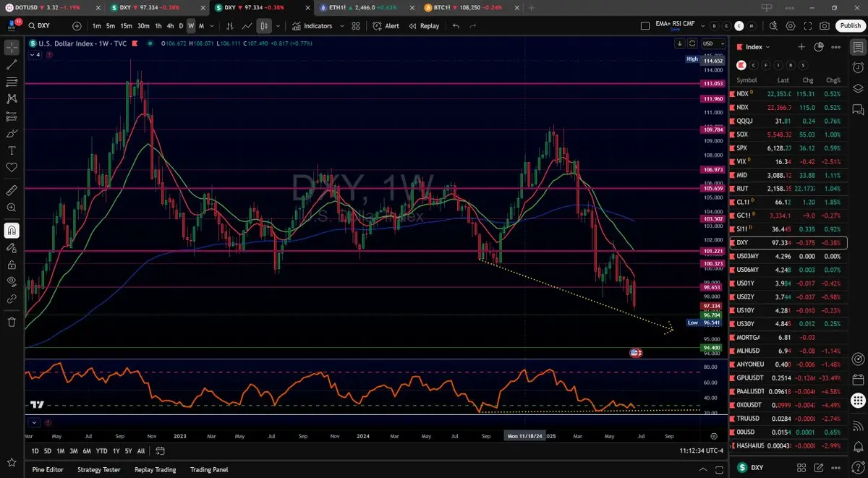Select the monthly M timeframe
Image resolution: width=868 pixels, height=478 pixels.
[201, 26]
